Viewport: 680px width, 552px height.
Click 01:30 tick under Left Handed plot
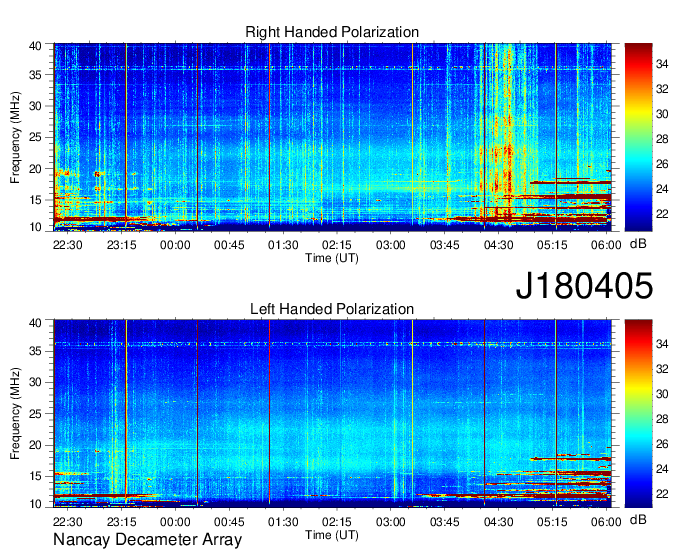pos(283,522)
